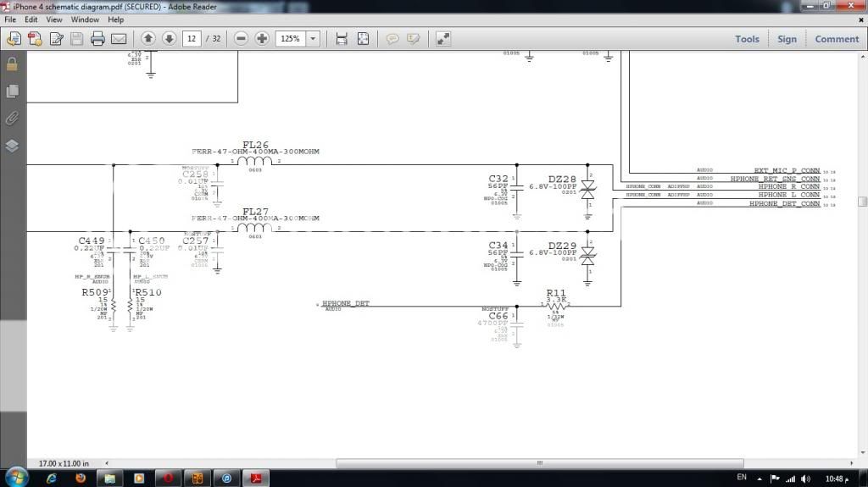Screen dimensions: 868x487
Task: Open the Comment pane
Action: click(x=837, y=39)
